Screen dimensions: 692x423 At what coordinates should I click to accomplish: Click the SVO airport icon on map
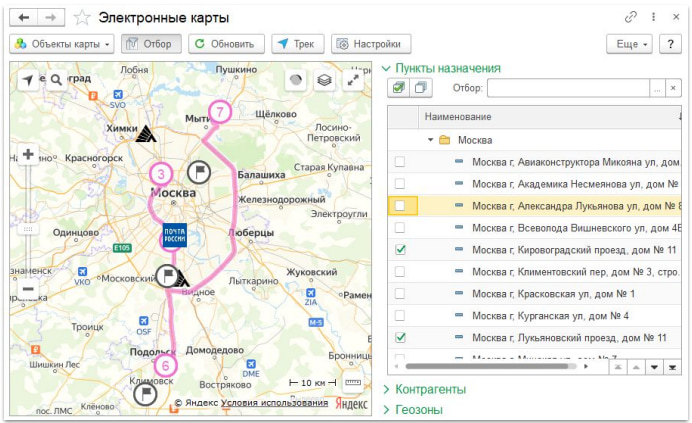coord(118,94)
